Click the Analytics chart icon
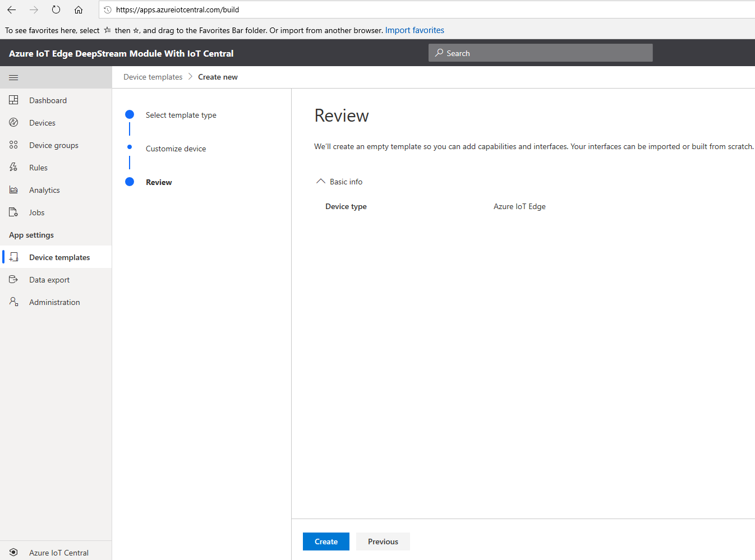755x560 pixels. (13, 189)
